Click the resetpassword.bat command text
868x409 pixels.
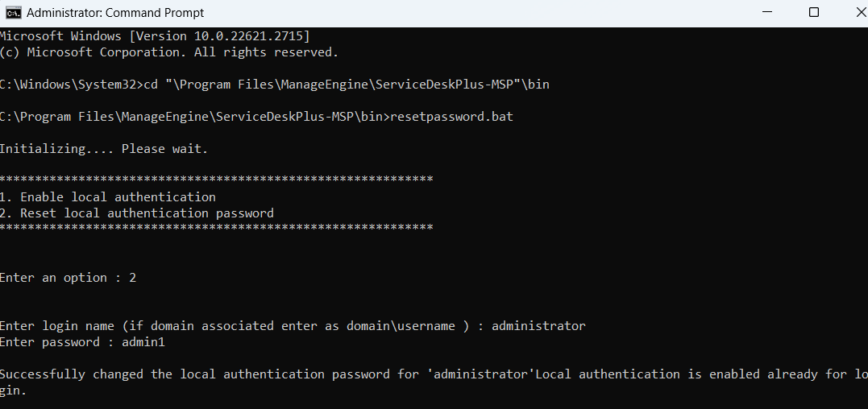pyautogui.click(x=451, y=117)
